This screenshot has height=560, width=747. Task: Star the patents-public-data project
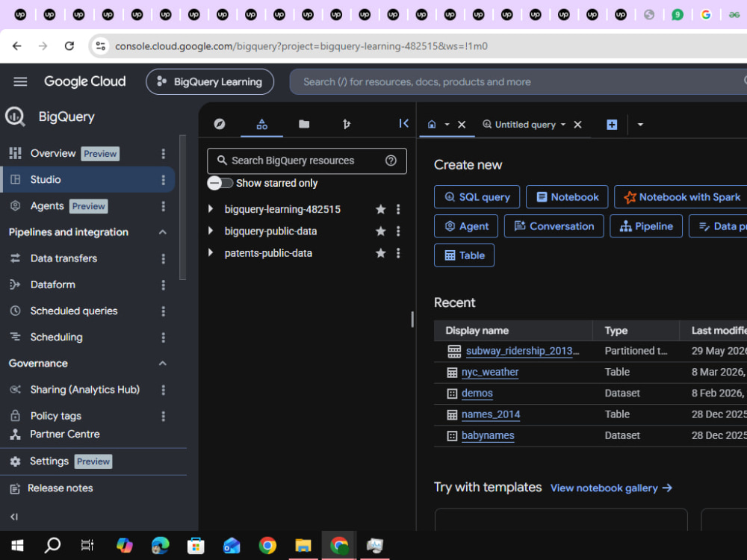tap(380, 253)
